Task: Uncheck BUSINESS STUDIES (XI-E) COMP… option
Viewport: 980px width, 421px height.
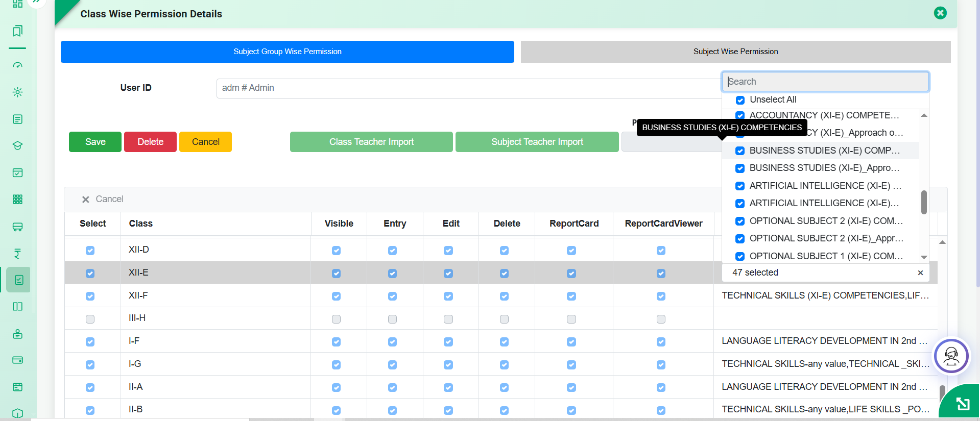Action: tap(739, 151)
